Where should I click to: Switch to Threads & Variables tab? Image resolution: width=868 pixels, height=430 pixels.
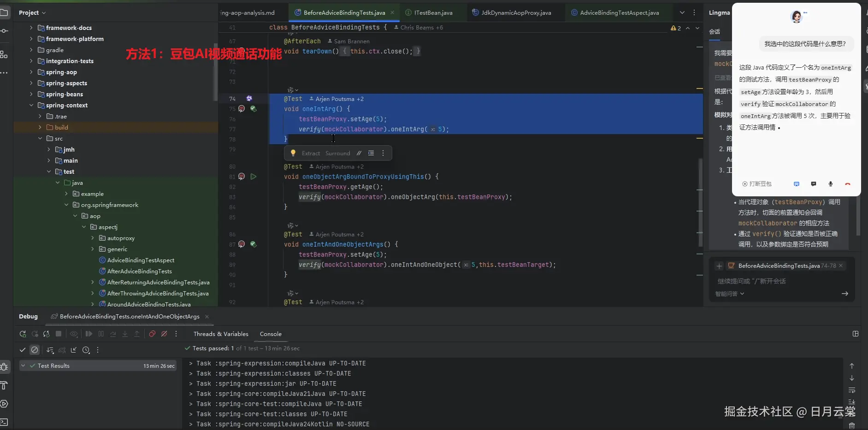tap(221, 334)
